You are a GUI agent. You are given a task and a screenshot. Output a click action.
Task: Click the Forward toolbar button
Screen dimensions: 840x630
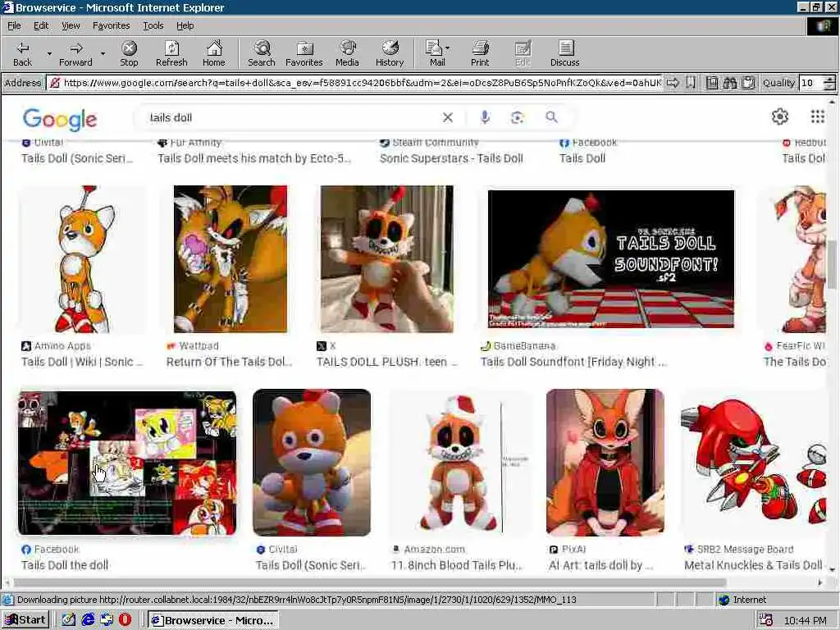point(75,53)
